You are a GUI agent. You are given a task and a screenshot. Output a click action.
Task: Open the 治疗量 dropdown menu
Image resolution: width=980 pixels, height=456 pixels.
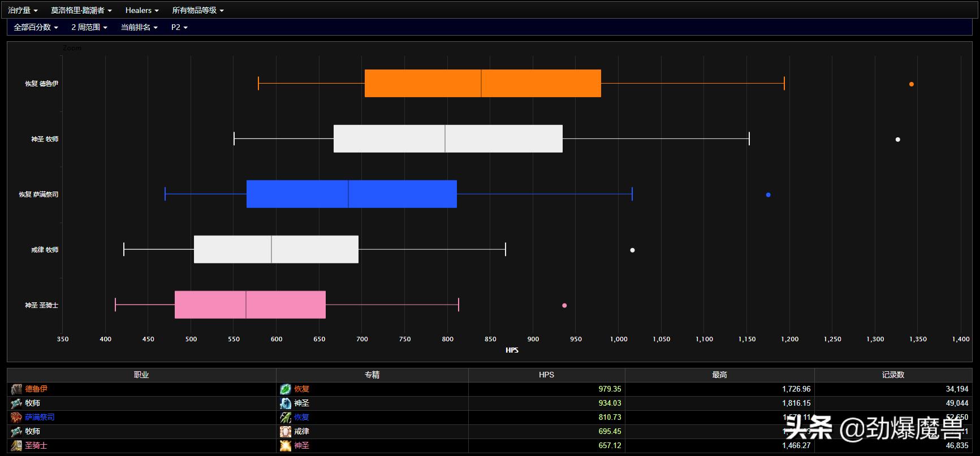23,10
